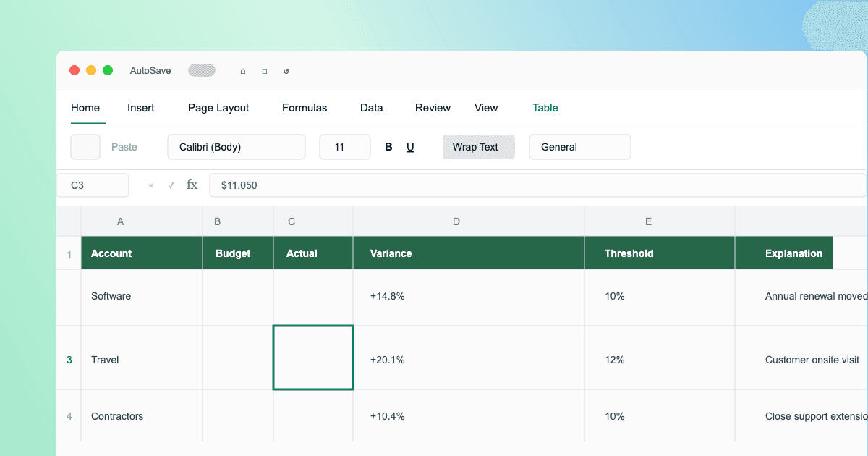Select the +14.8% variance cell

point(469,297)
